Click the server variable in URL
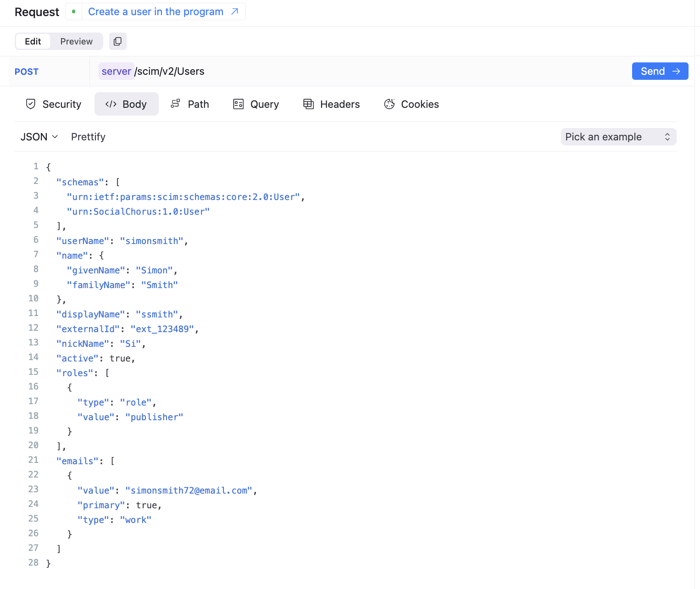The height and width of the screenshot is (589, 700). [117, 71]
